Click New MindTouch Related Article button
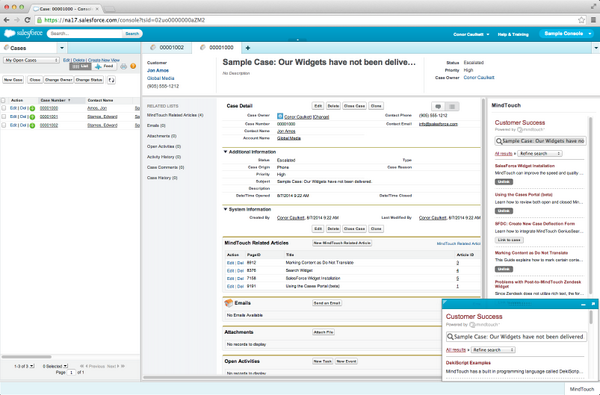600x395 pixels. click(x=342, y=243)
